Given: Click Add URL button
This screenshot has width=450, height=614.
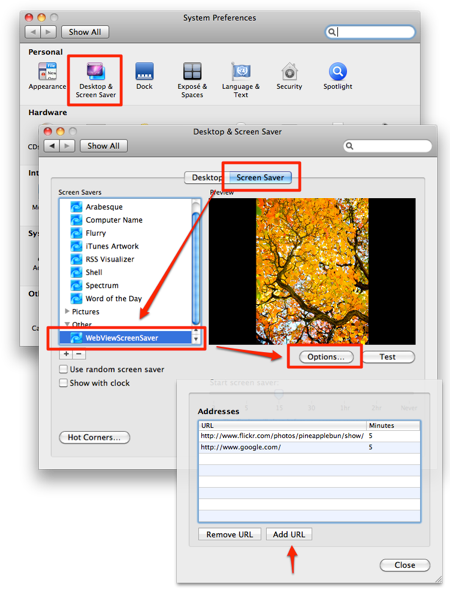Looking at the screenshot, I should 289,534.
